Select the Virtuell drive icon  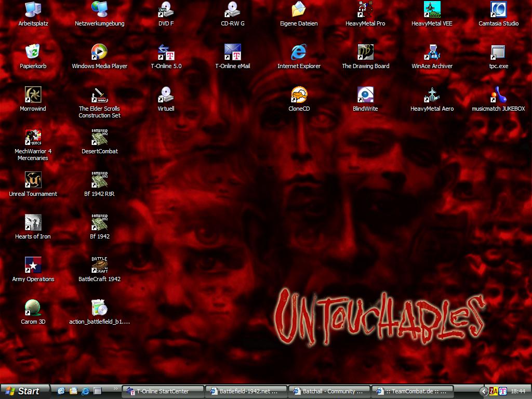tap(166, 99)
